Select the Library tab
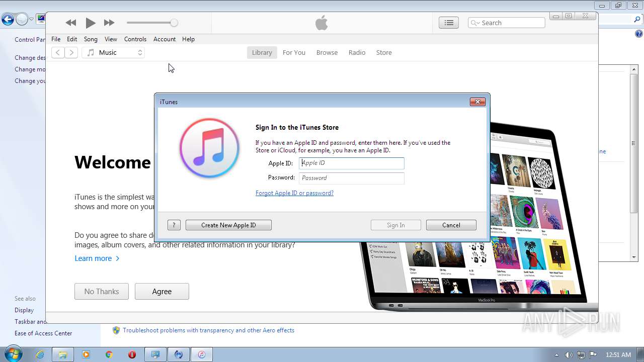 (x=262, y=52)
